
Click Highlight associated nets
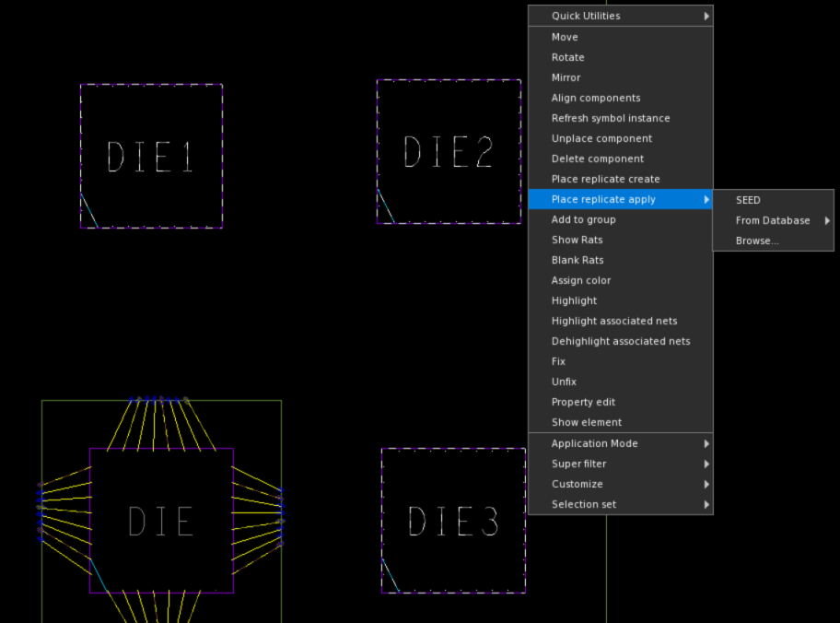613,321
